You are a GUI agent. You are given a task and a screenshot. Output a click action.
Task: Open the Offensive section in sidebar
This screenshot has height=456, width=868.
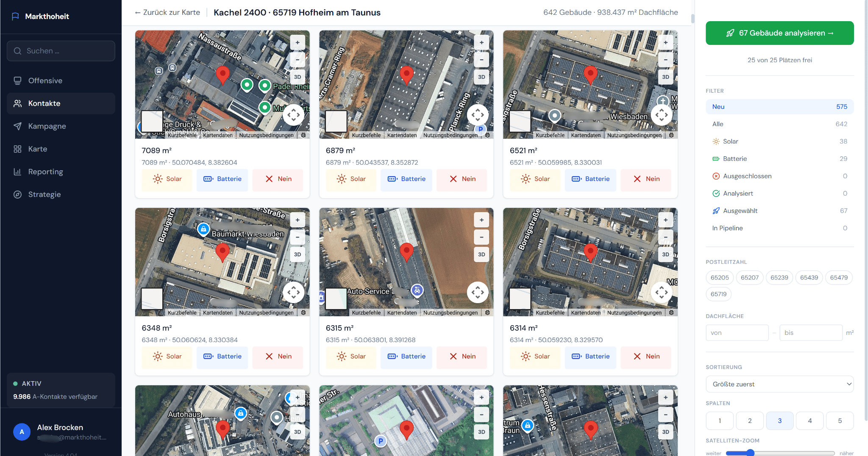[61, 80]
